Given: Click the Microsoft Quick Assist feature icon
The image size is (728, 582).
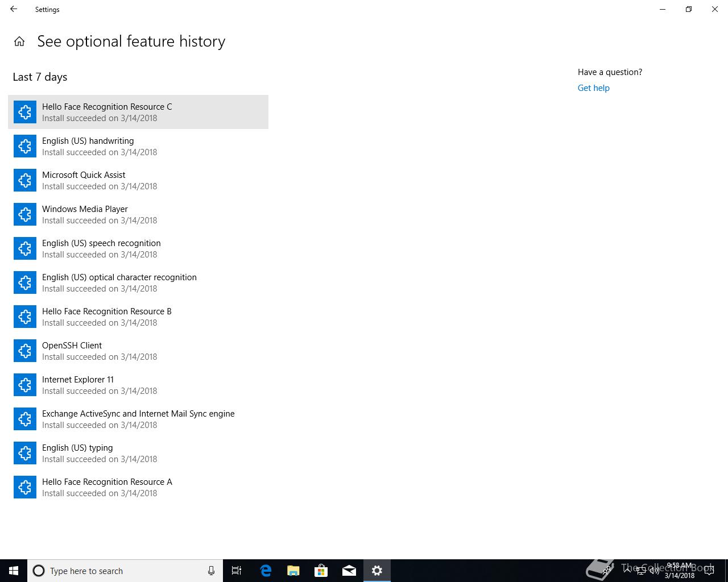Looking at the screenshot, I should [x=25, y=180].
